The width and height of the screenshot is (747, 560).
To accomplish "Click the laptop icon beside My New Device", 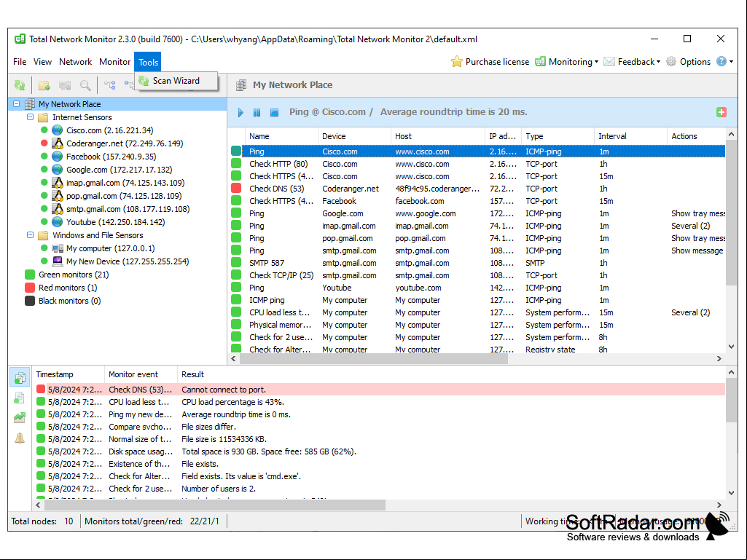I will (x=57, y=261).
